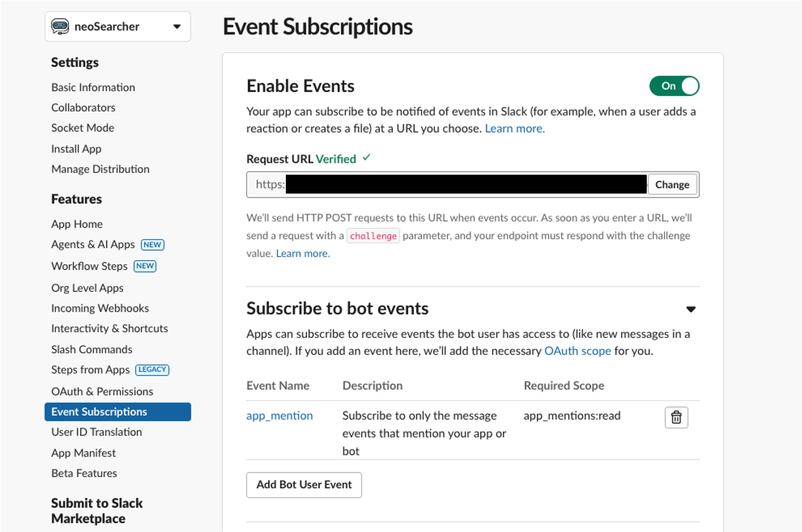Click Add Bot User Event button
This screenshot has width=802, height=532.
pyautogui.click(x=304, y=484)
